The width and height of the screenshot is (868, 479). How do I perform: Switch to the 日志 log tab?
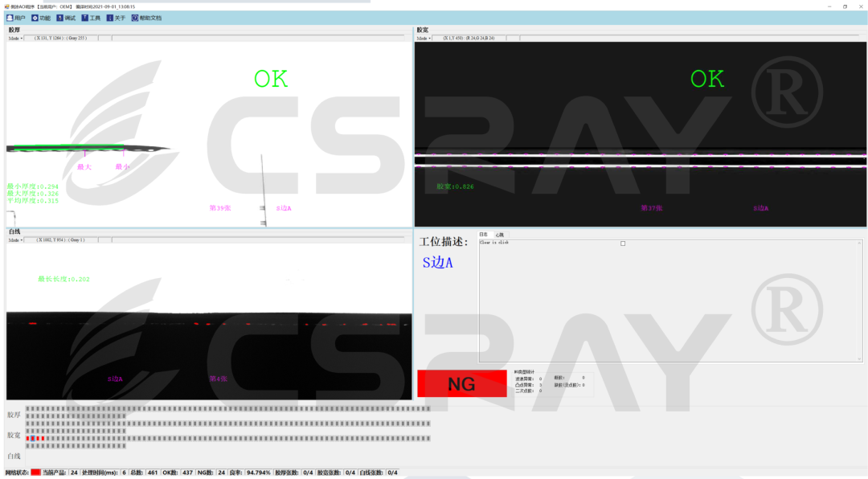(484, 235)
